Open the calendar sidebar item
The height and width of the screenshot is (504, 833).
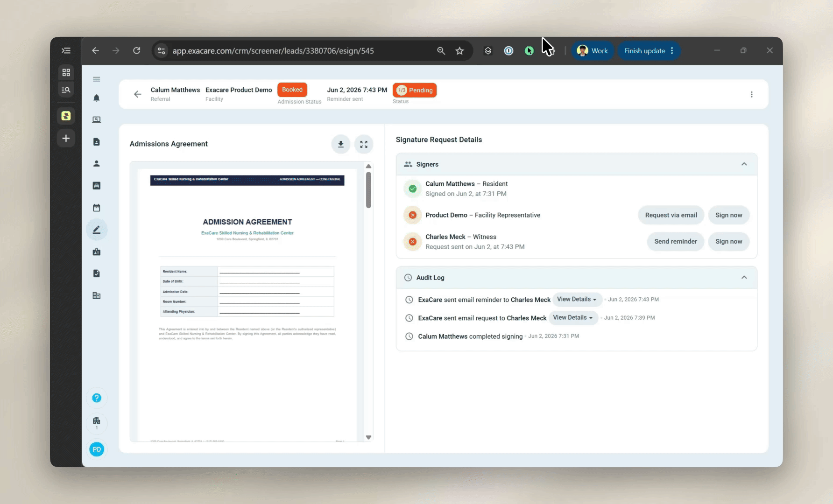pos(97,208)
